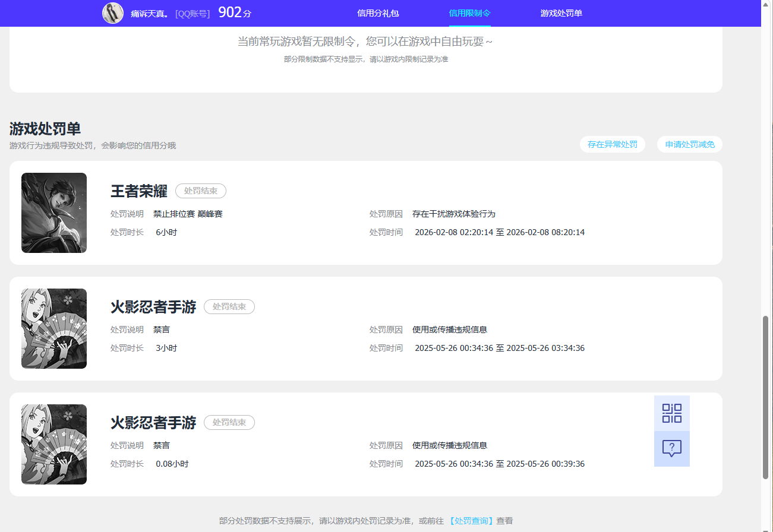Open the help question bubble icon
Viewport: 773px width, 532px height.
pos(672,449)
